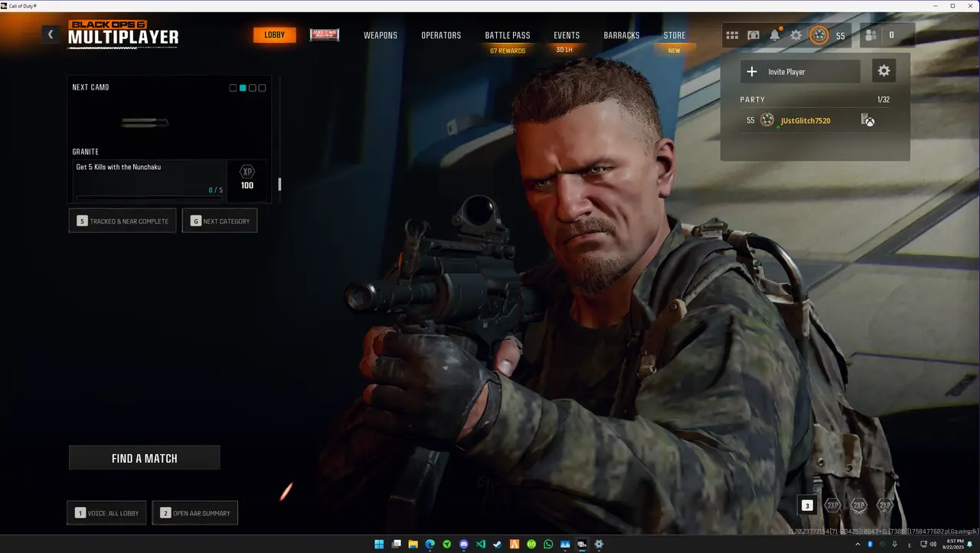Select the fourth camo page indicator square
This screenshot has height=553, width=980.
tap(263, 88)
